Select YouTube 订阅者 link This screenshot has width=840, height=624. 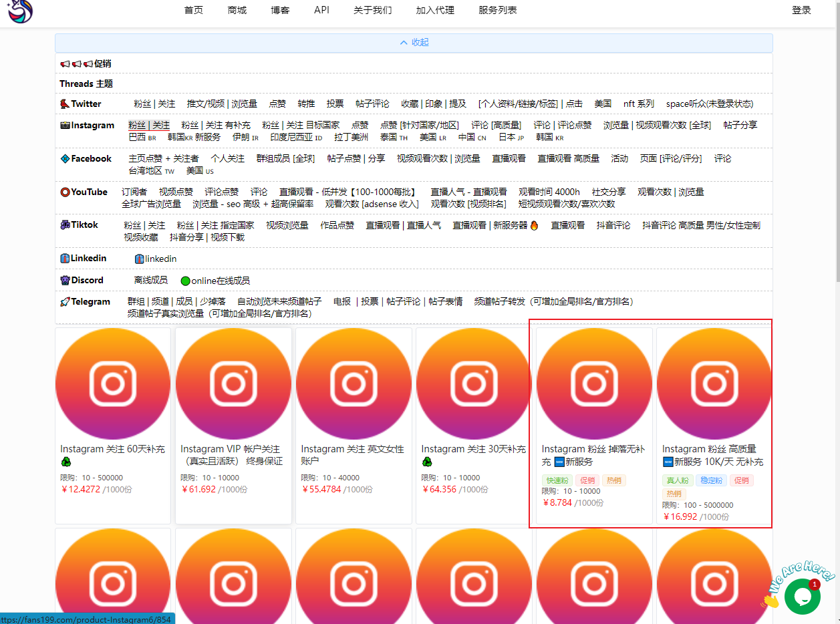pyautogui.click(x=134, y=192)
